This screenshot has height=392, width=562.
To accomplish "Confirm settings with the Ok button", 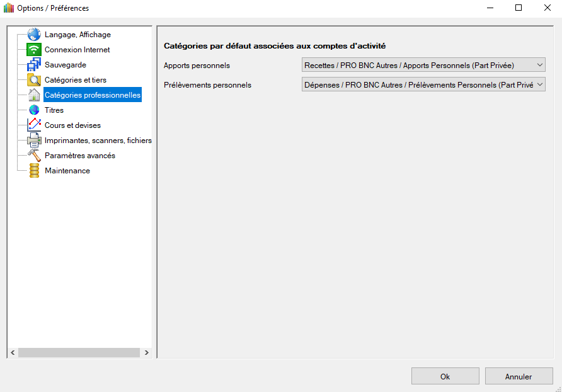I will [445, 376].
